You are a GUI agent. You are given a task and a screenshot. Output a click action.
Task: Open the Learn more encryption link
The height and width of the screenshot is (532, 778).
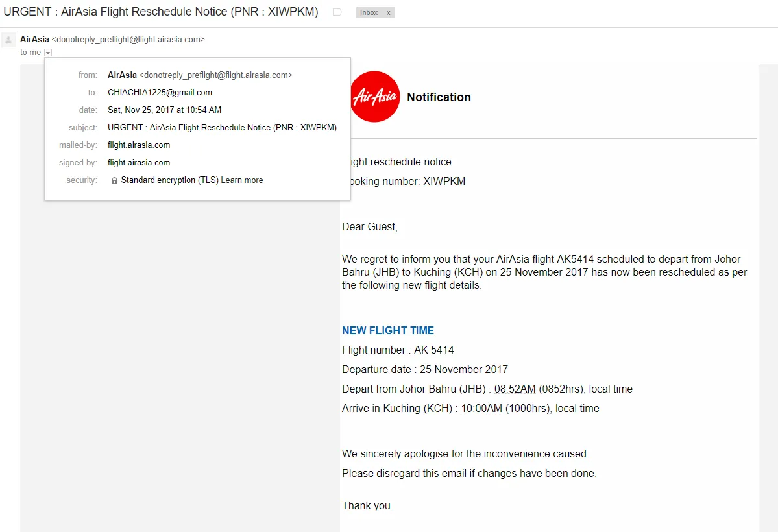click(x=242, y=180)
